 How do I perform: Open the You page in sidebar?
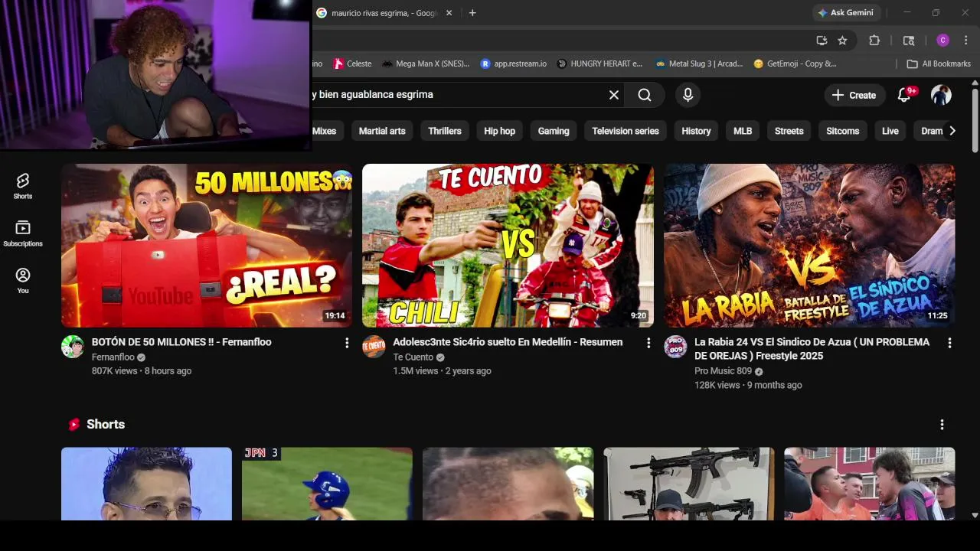coord(23,281)
